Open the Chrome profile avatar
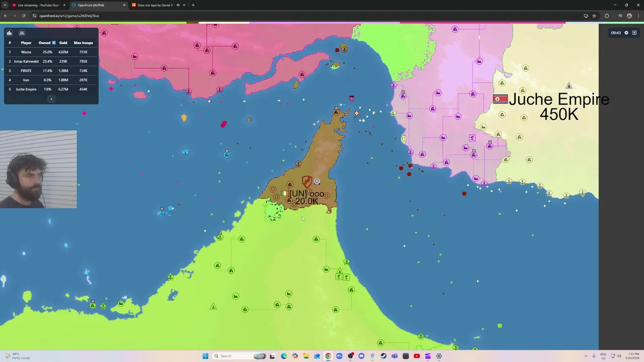The height and width of the screenshot is (362, 644). coord(629,16)
